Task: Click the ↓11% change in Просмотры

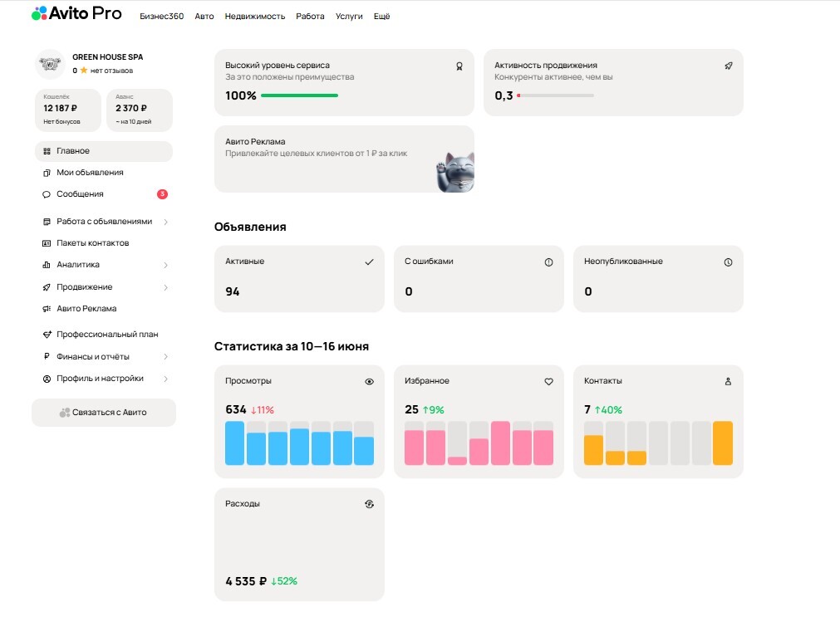Action: (x=263, y=410)
